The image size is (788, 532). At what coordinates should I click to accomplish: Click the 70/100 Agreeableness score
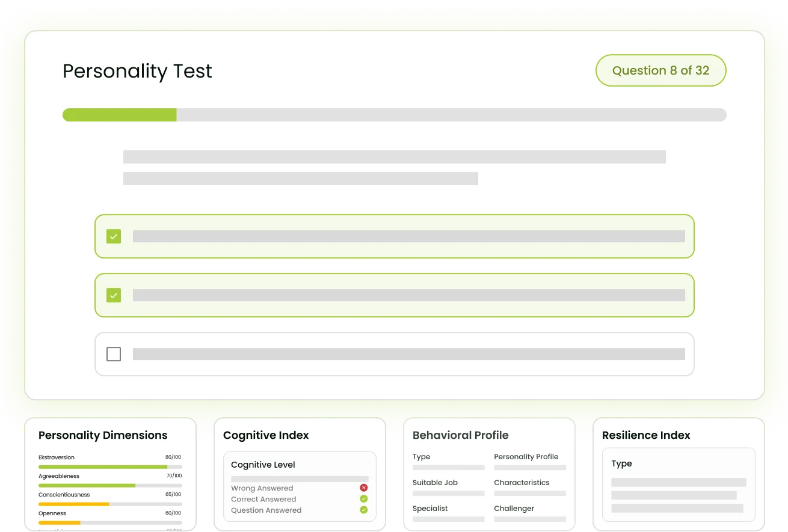coord(173,476)
